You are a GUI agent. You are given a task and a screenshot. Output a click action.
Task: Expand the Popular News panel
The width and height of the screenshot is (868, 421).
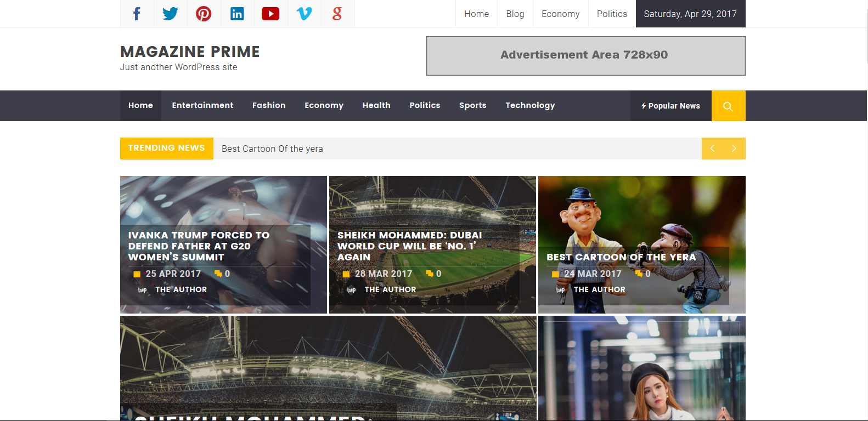pyautogui.click(x=670, y=106)
